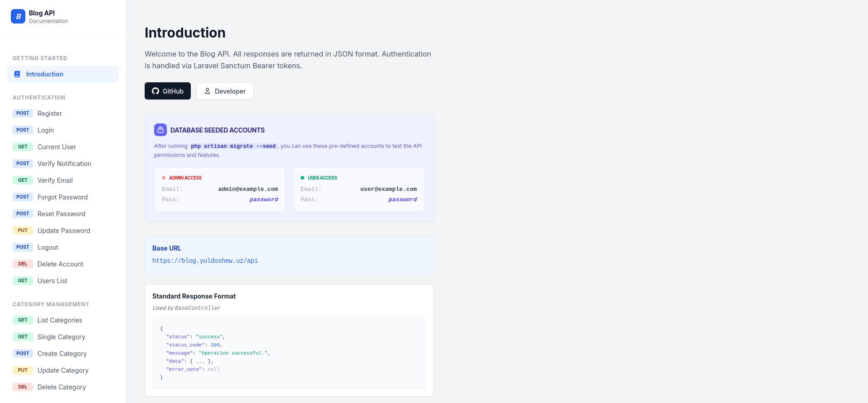Click the green User Access status dot
868x403 pixels.
pos(302,178)
